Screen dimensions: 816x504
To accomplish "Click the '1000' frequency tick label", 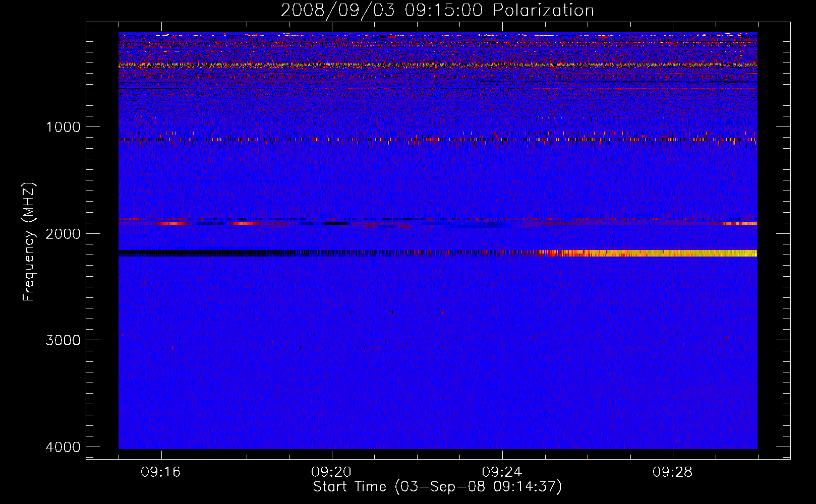I will (63, 127).
